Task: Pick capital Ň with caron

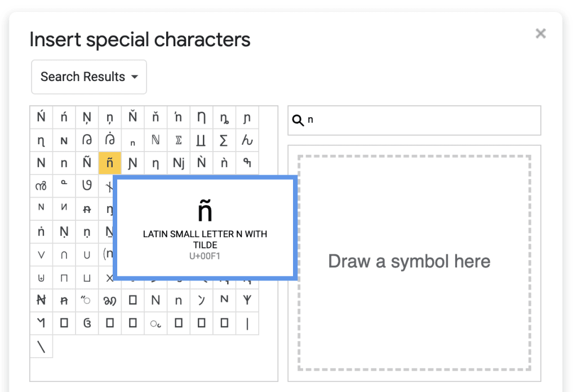Action: click(x=132, y=118)
